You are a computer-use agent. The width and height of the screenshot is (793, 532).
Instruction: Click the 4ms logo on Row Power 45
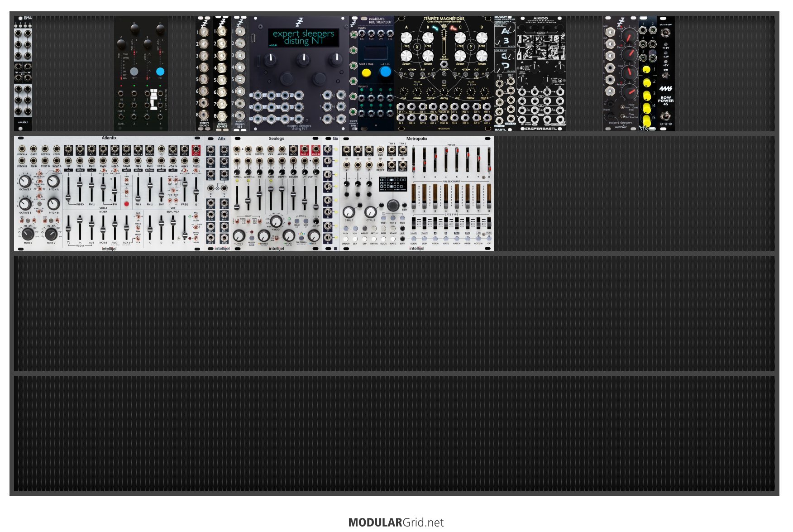click(x=665, y=88)
